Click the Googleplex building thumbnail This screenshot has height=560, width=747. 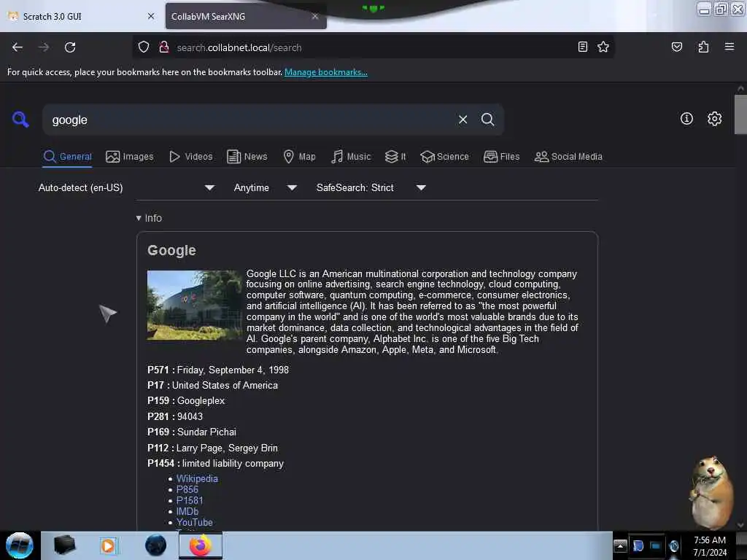(194, 306)
